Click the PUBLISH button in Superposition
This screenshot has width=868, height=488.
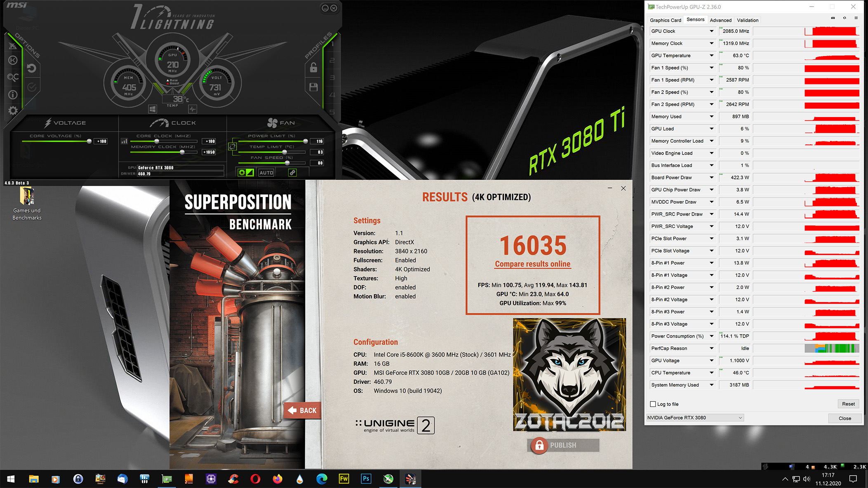tap(563, 444)
